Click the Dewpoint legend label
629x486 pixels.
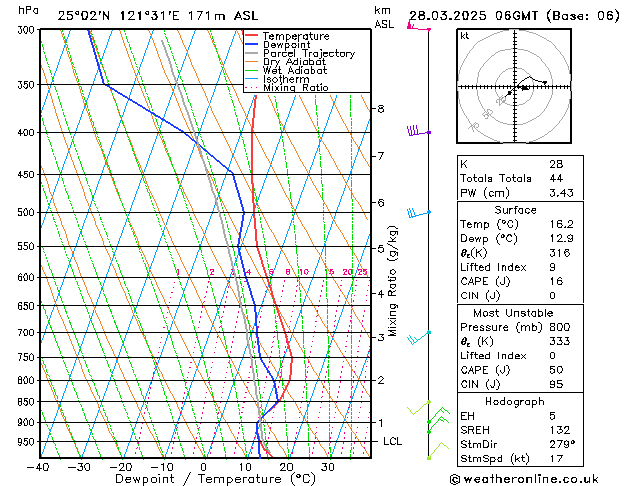286,45
